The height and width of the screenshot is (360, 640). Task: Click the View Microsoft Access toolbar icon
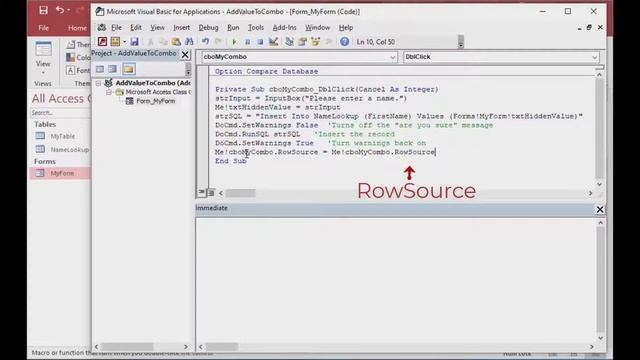coord(102,42)
